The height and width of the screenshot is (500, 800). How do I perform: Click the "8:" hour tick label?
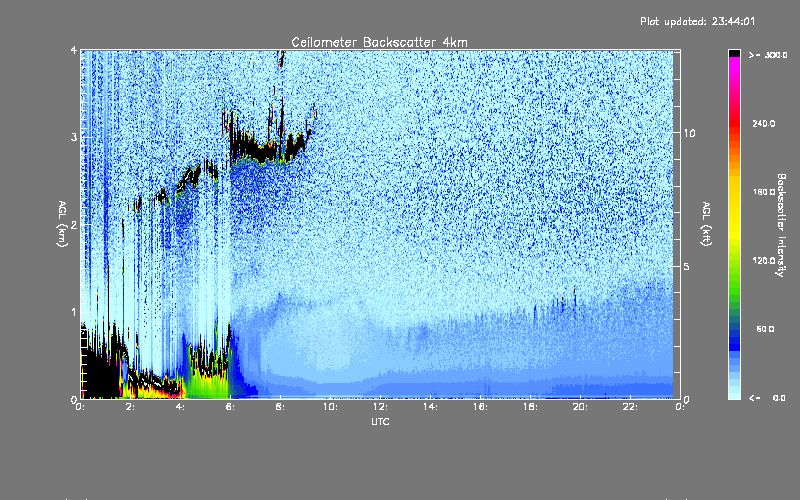tap(281, 407)
